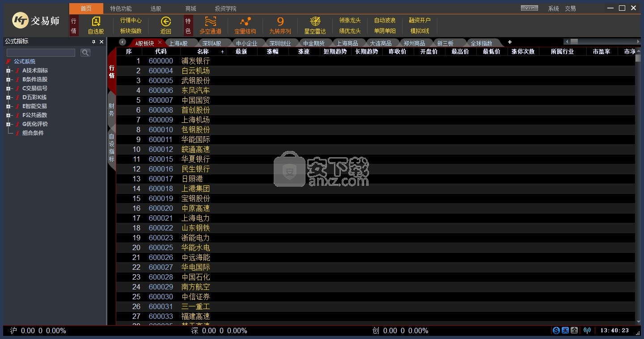Sort by the 涨幅 column header
This screenshot has width=644, height=339.
(x=272, y=52)
